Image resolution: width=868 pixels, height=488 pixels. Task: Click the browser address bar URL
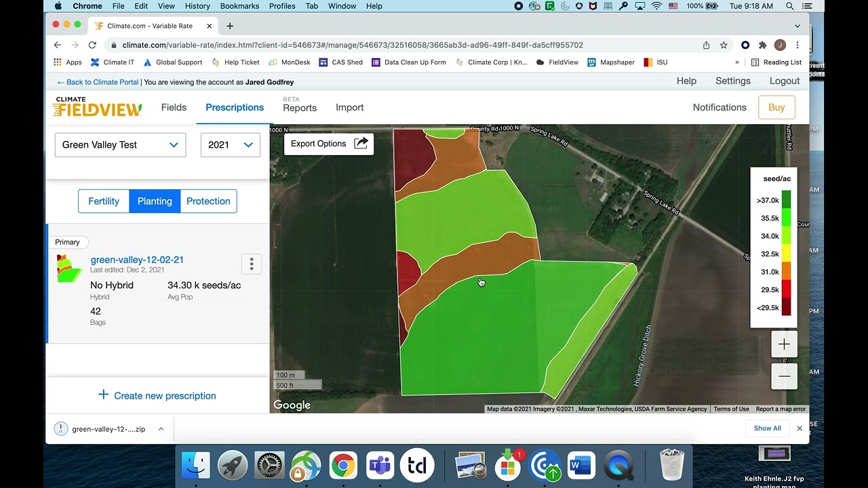pyautogui.click(x=353, y=45)
